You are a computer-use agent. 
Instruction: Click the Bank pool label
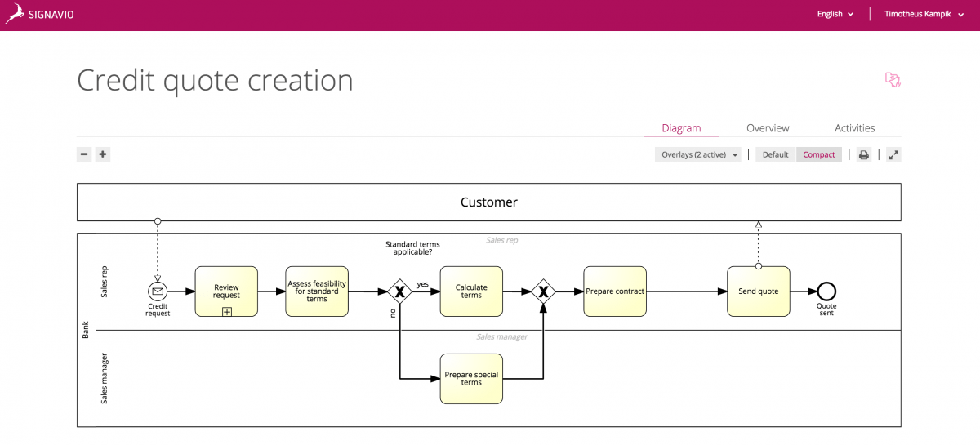[x=87, y=330]
